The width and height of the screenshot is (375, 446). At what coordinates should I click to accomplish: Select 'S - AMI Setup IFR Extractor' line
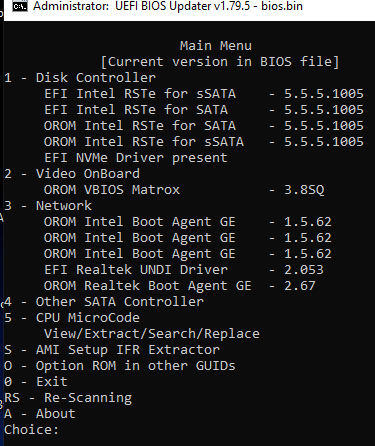coord(112,350)
